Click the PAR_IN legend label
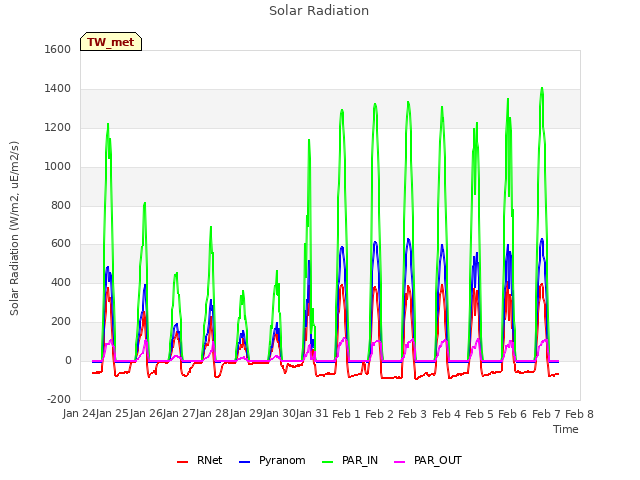The height and width of the screenshot is (480, 640). (x=360, y=460)
